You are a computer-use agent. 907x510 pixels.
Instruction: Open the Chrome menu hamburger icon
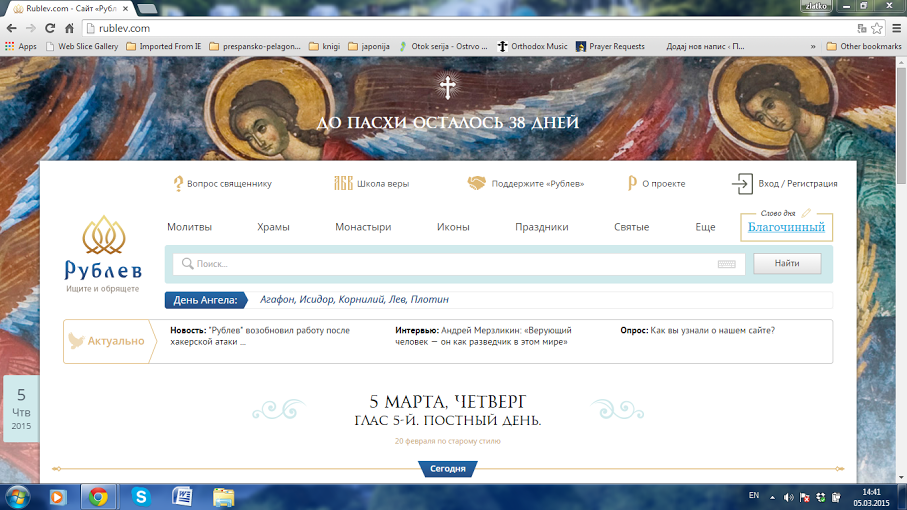(897, 28)
